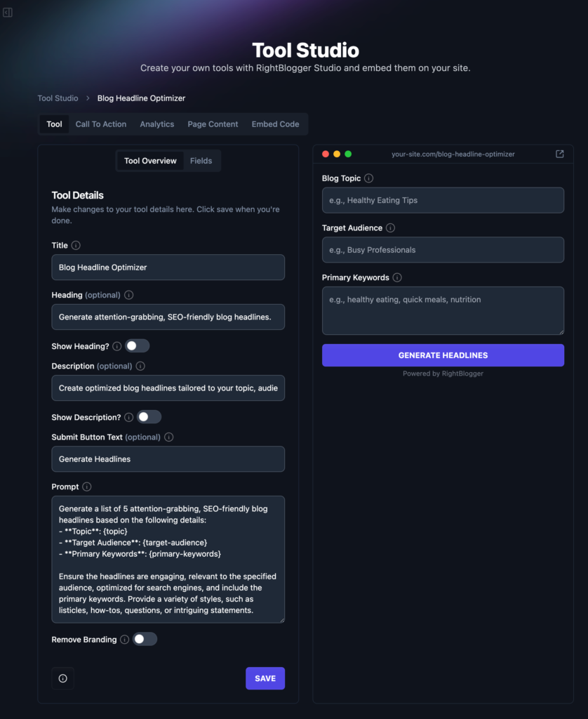Switch to the Analytics tab

tap(156, 124)
